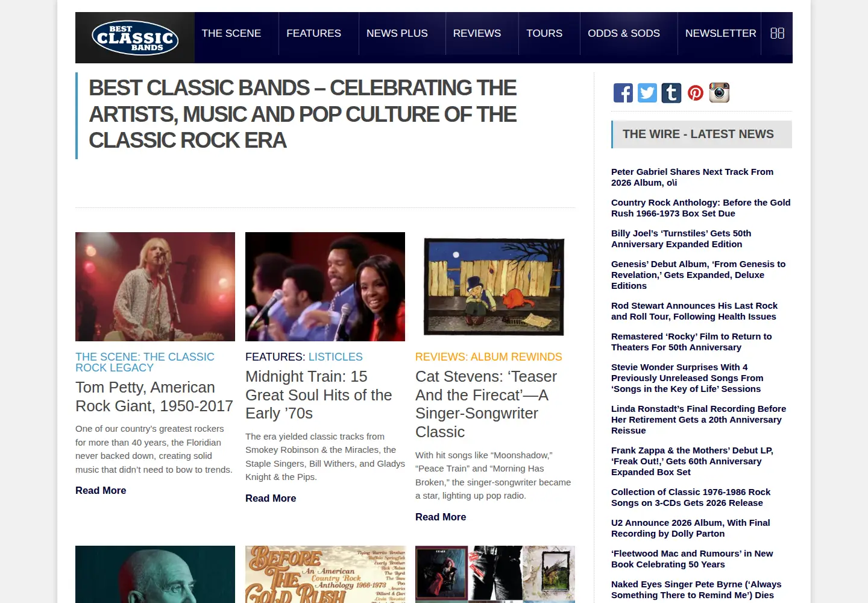
Task: Click THE CLASSIC ROCK LEGACY category link
Action: (x=145, y=362)
